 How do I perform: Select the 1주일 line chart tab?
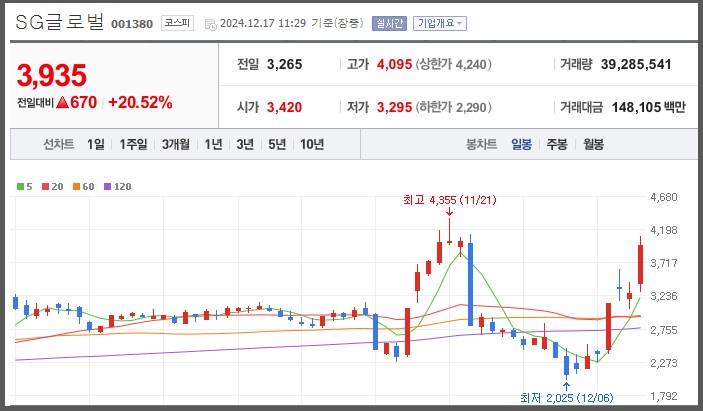click(133, 144)
